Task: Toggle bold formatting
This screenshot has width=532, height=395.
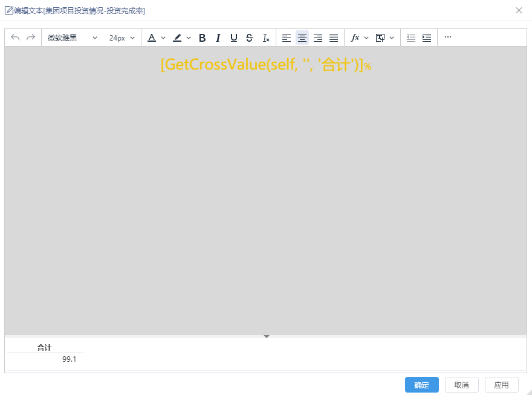Action: pos(202,38)
